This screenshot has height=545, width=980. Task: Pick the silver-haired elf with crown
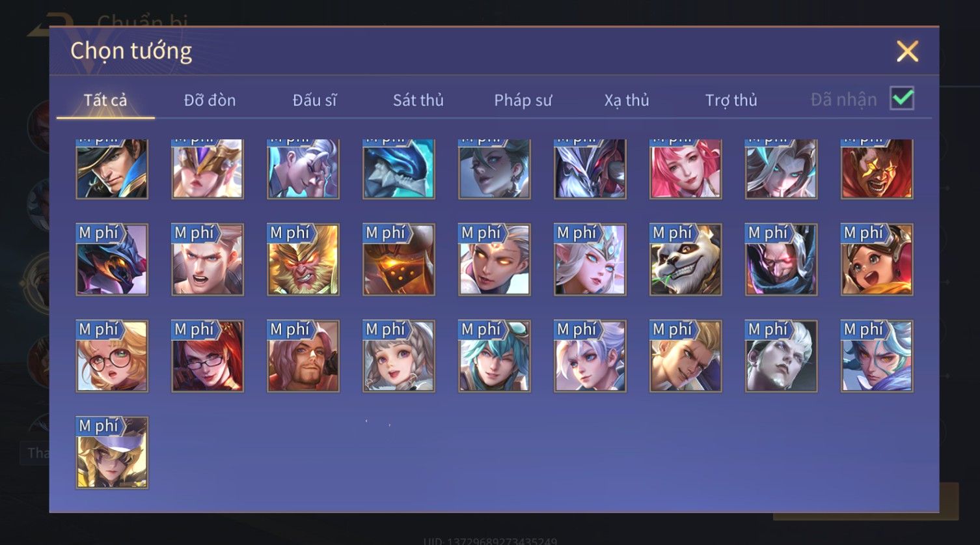click(590, 260)
